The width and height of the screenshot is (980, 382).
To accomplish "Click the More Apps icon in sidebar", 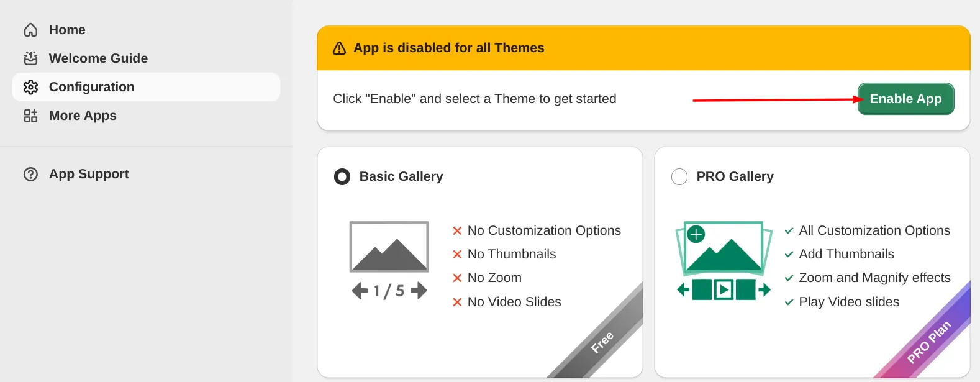I will pyautogui.click(x=30, y=116).
